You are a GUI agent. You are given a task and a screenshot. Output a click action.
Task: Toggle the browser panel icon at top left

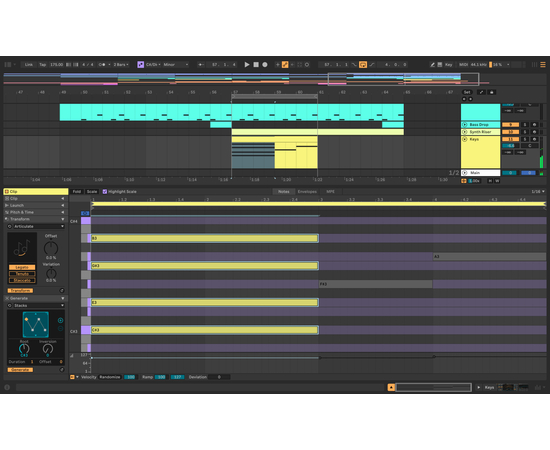click(8, 65)
